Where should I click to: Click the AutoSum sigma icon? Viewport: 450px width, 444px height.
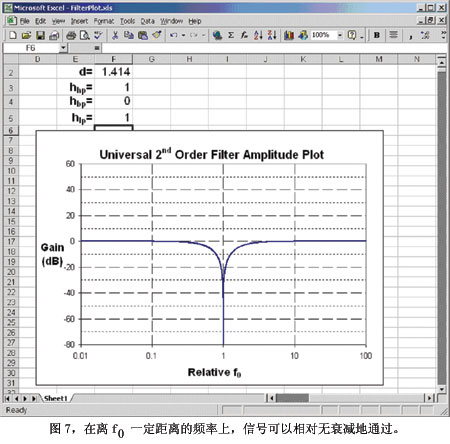pyautogui.click(x=231, y=35)
